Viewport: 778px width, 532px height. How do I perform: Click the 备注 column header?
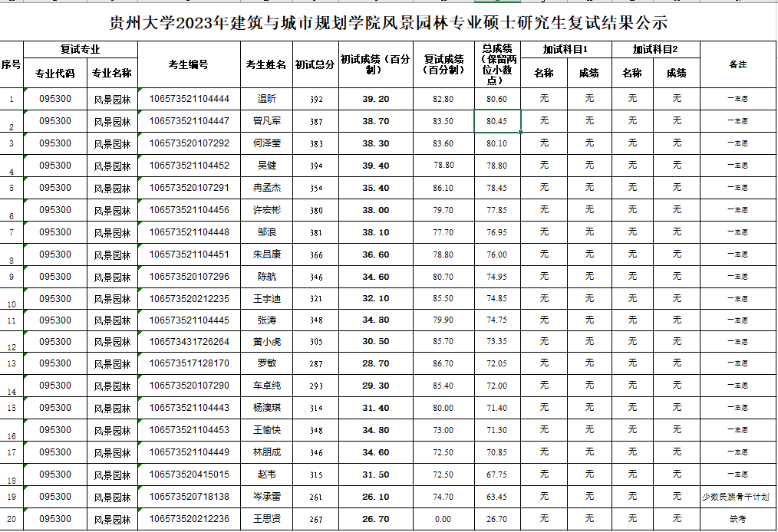(x=737, y=65)
